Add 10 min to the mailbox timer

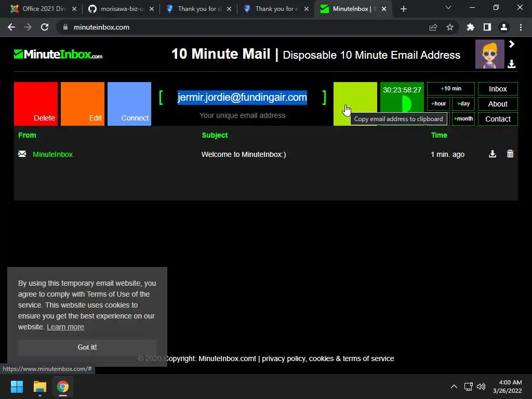pyautogui.click(x=450, y=88)
